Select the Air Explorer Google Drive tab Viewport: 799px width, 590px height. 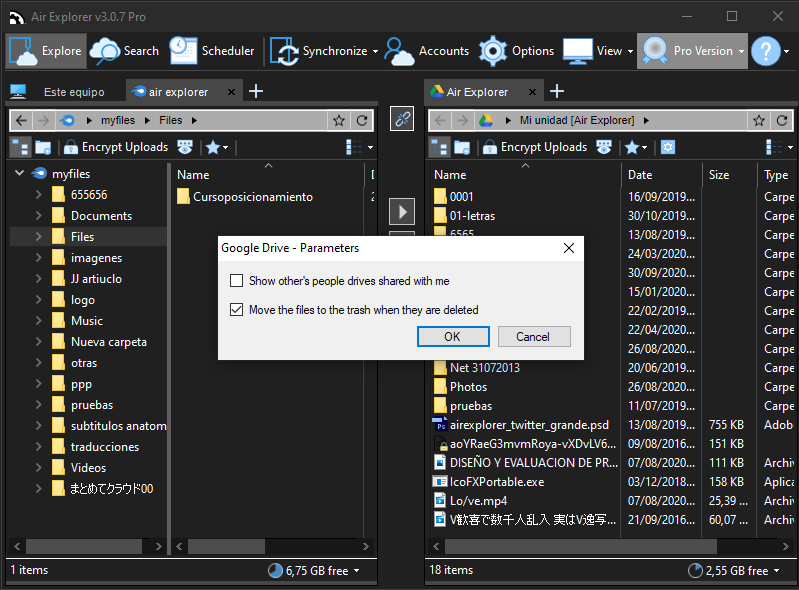click(477, 92)
